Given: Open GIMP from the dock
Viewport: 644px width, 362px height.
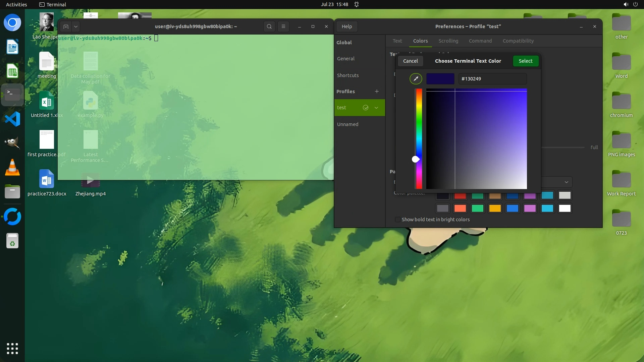Looking at the screenshot, I should click(x=12, y=143).
